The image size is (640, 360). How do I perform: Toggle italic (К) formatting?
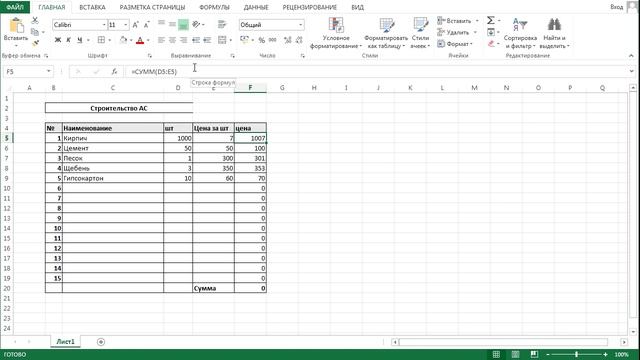point(68,40)
